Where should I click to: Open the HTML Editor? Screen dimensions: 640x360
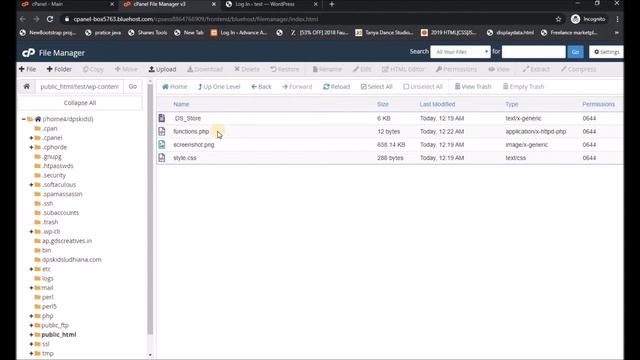(403, 69)
